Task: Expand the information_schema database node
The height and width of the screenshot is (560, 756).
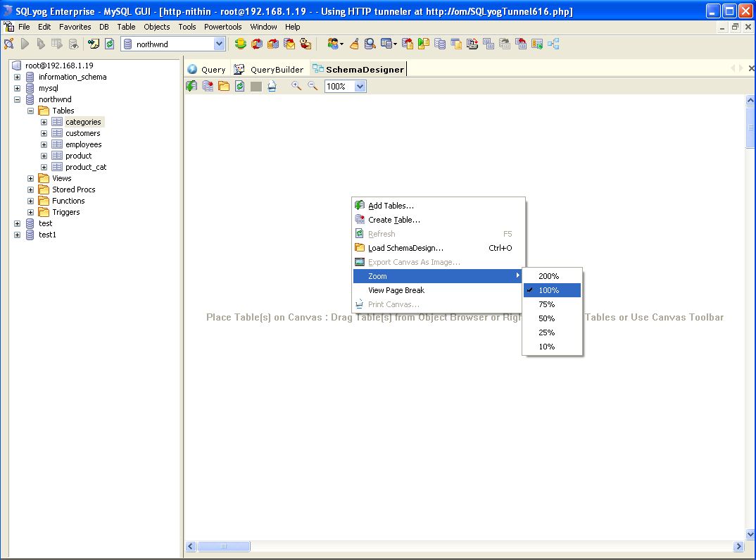Action: pos(18,77)
